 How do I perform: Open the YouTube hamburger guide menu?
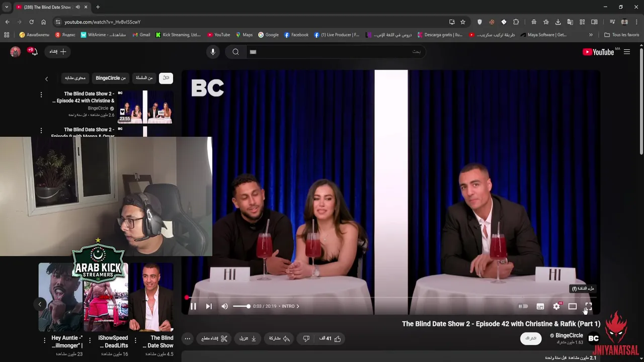[627, 52]
